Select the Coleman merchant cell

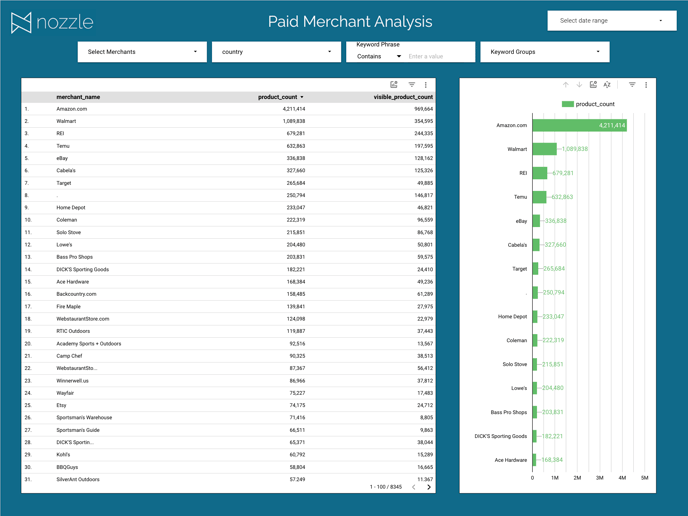(x=66, y=220)
